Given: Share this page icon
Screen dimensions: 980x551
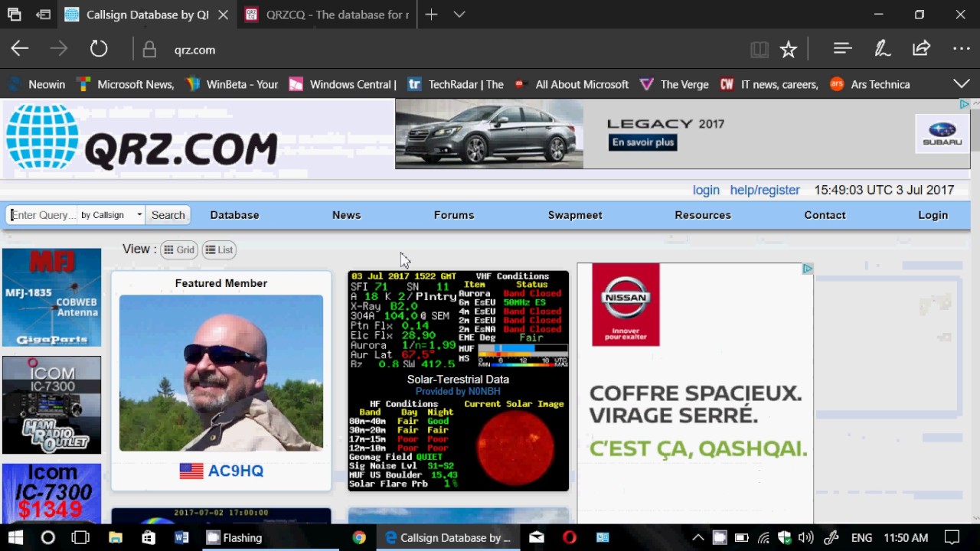Looking at the screenshot, I should tap(921, 49).
